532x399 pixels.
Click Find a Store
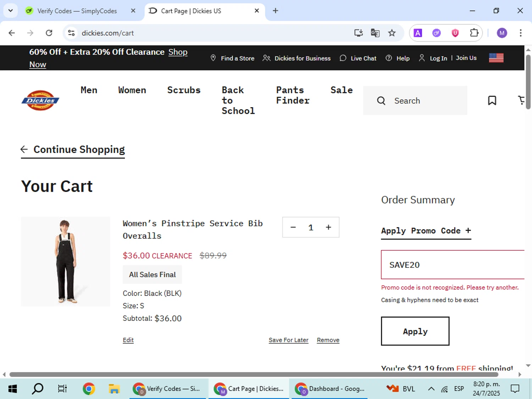pos(232,58)
